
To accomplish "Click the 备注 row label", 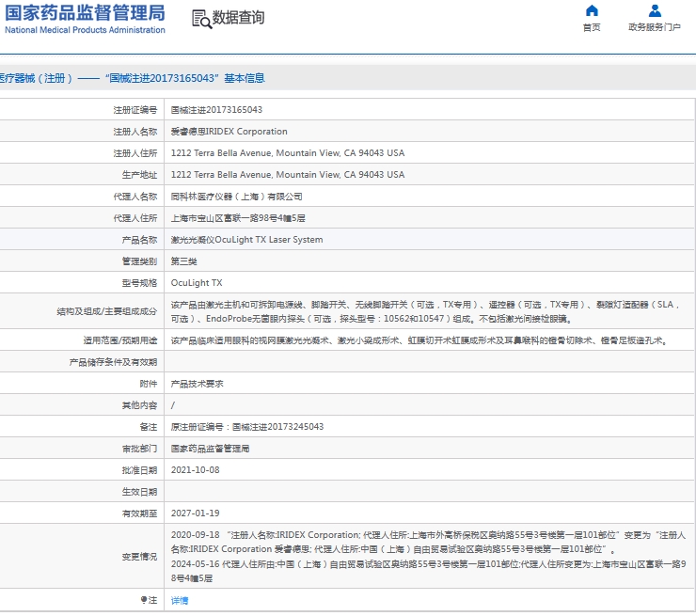I will pyautogui.click(x=149, y=427).
